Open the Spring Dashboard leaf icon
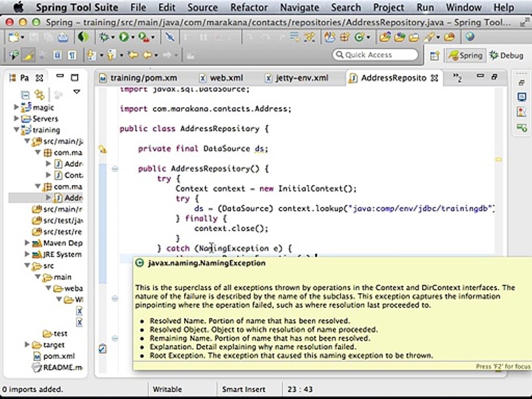 pos(83,37)
